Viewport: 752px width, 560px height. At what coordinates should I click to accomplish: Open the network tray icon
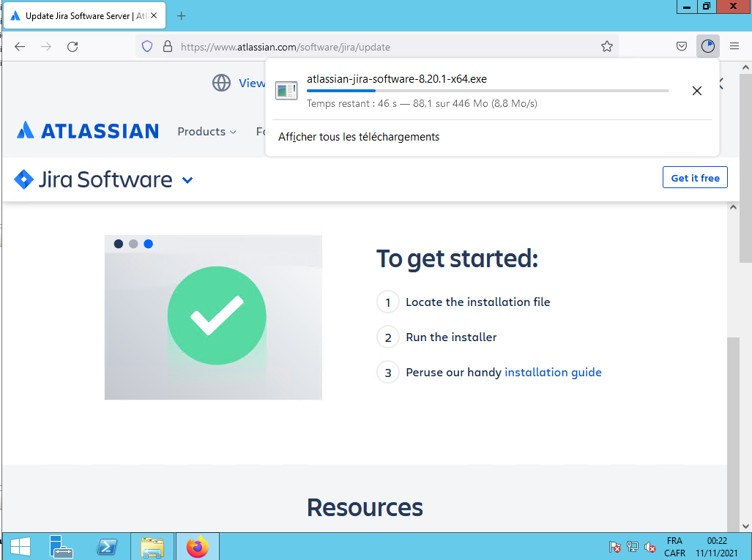[x=632, y=547]
